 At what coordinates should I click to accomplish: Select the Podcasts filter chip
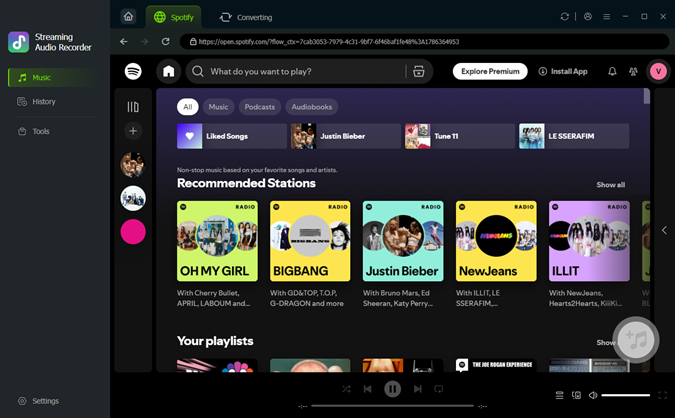pyautogui.click(x=260, y=107)
